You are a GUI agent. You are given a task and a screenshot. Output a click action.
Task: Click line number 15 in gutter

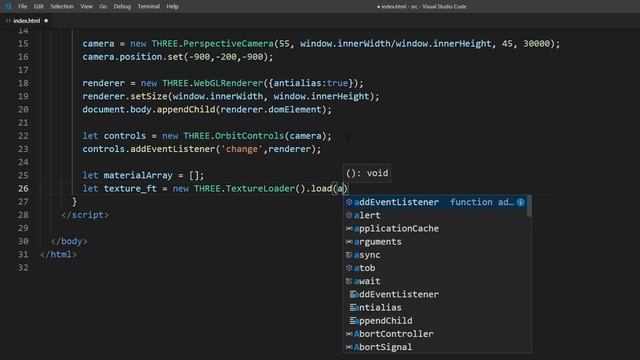tap(23, 44)
